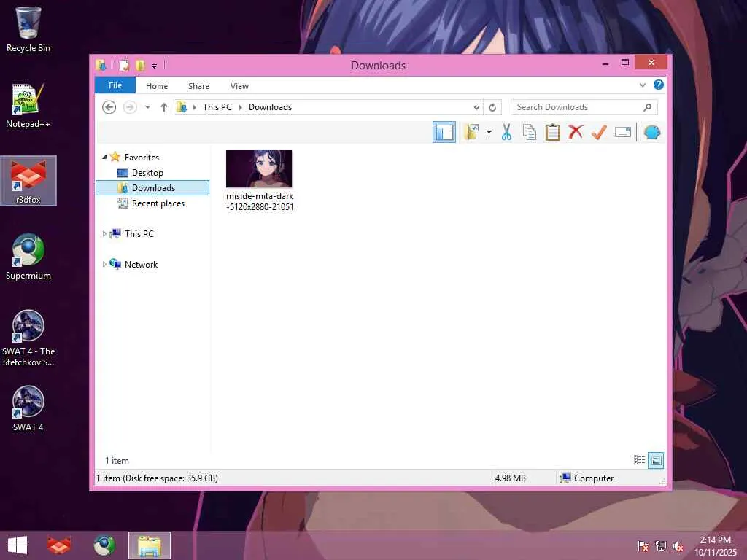
Task: Click This PC in the address bar
Action: pos(217,107)
